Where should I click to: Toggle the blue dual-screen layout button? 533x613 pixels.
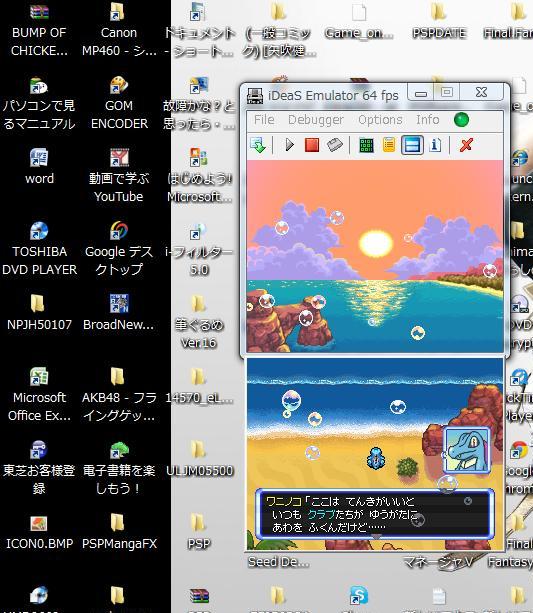412,145
